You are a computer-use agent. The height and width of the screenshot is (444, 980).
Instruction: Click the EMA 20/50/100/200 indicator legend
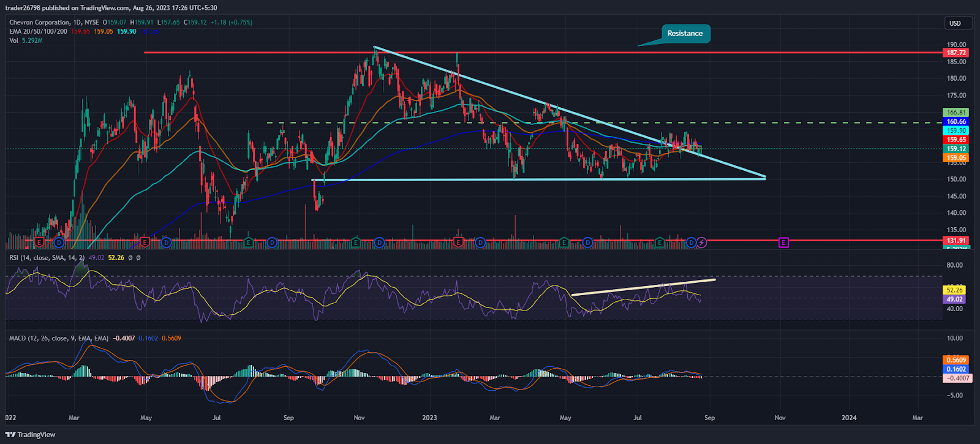coord(38,31)
